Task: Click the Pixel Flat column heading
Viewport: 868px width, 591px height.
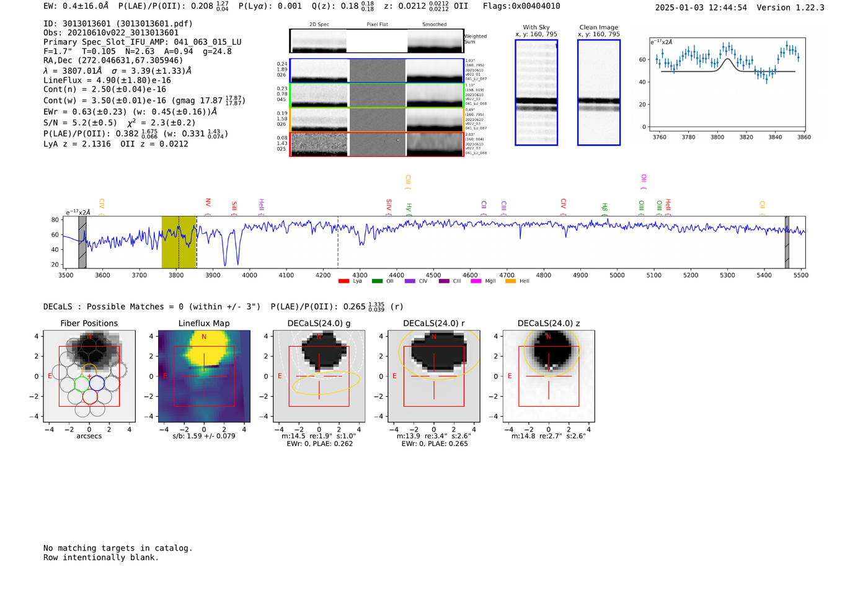Action: click(x=378, y=24)
